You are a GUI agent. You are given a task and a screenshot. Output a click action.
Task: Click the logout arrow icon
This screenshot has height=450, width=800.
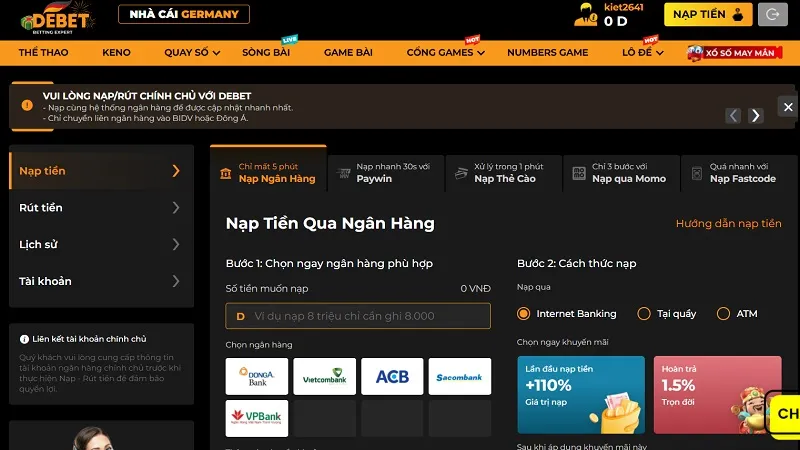click(x=772, y=15)
